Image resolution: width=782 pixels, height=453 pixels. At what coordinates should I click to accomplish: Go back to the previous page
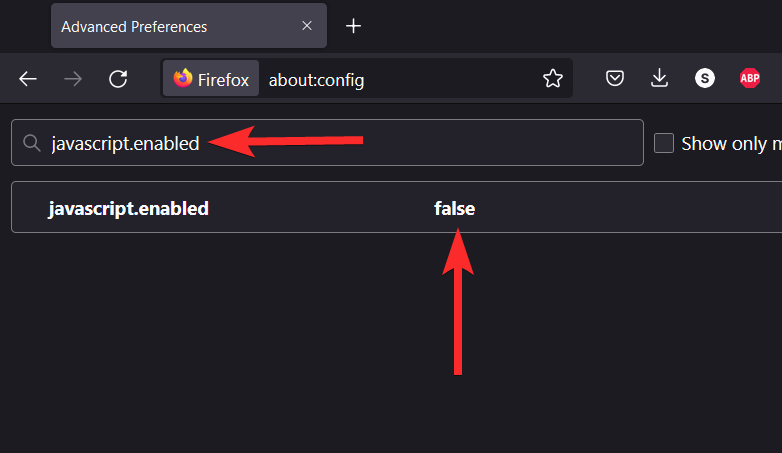click(28, 79)
